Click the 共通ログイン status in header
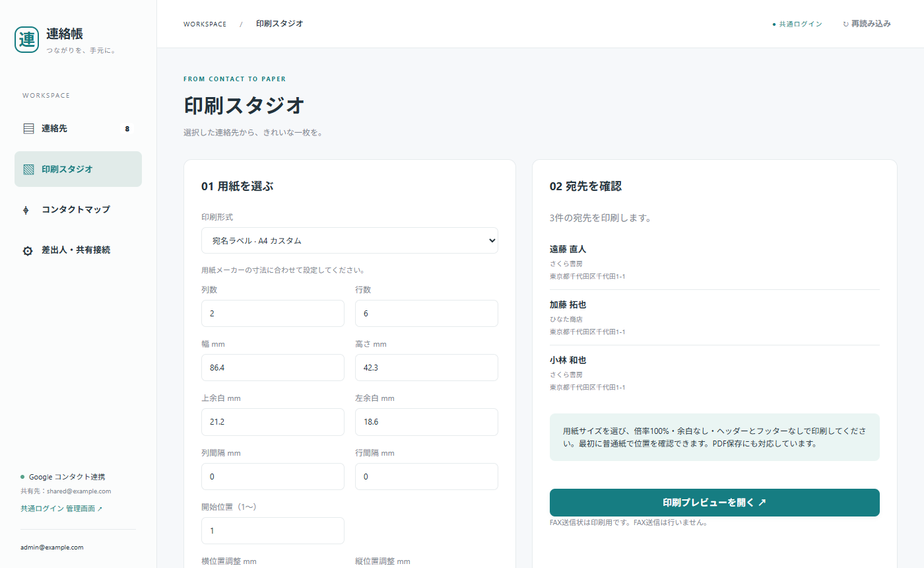Screen dimensions: 924x568 797,24
